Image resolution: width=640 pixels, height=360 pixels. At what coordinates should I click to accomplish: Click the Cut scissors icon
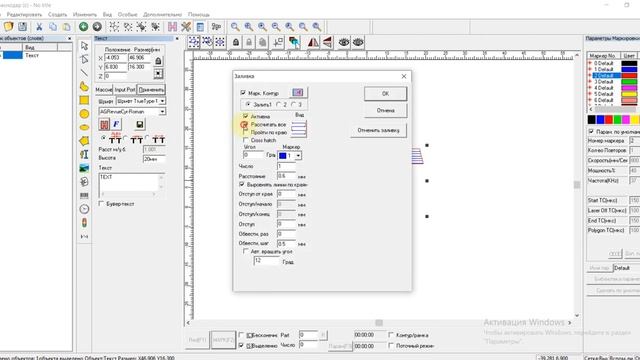pos(39,27)
